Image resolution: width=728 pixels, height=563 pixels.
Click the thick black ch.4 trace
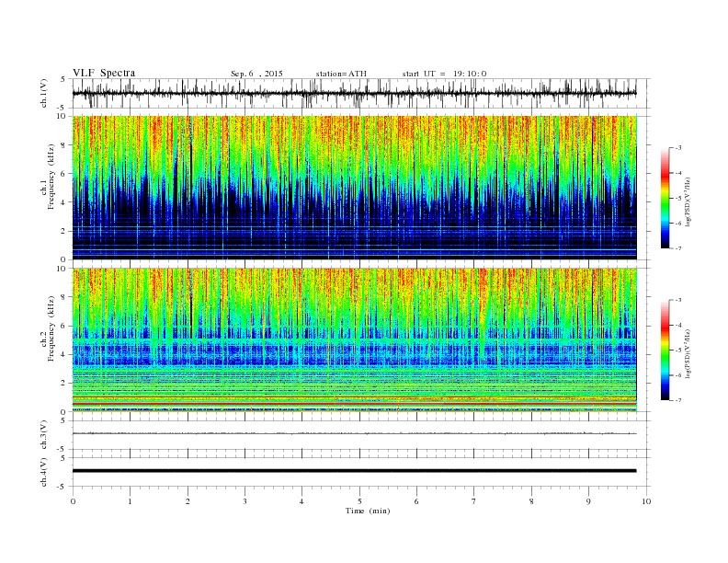[x=354, y=471]
